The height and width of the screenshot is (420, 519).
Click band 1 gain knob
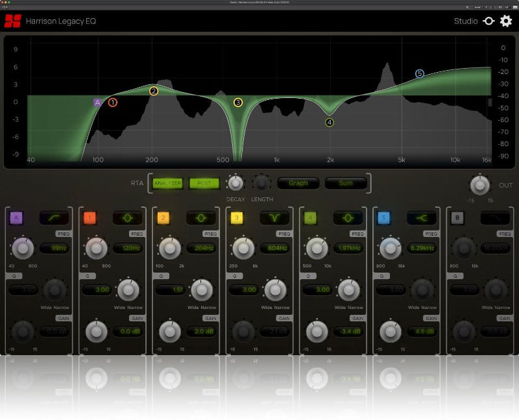click(x=96, y=332)
